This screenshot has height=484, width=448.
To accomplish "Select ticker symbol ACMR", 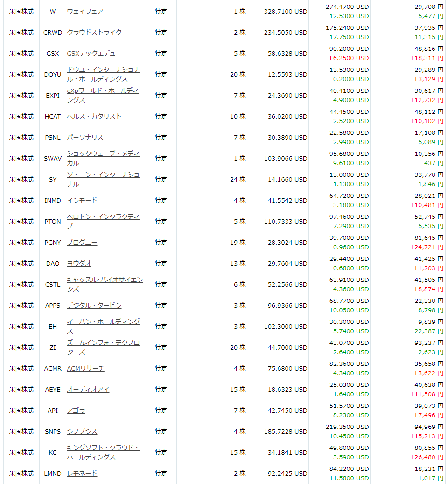I will tap(53, 368).
